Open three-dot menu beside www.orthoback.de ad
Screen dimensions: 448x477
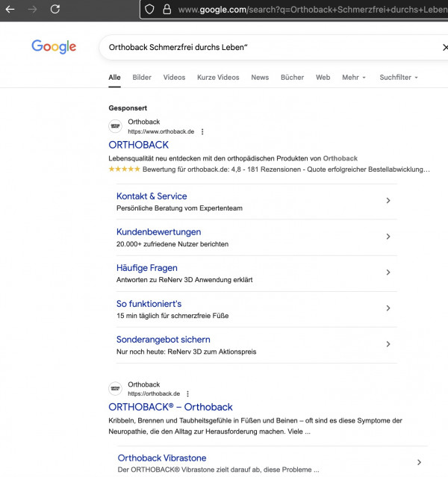pyautogui.click(x=202, y=131)
